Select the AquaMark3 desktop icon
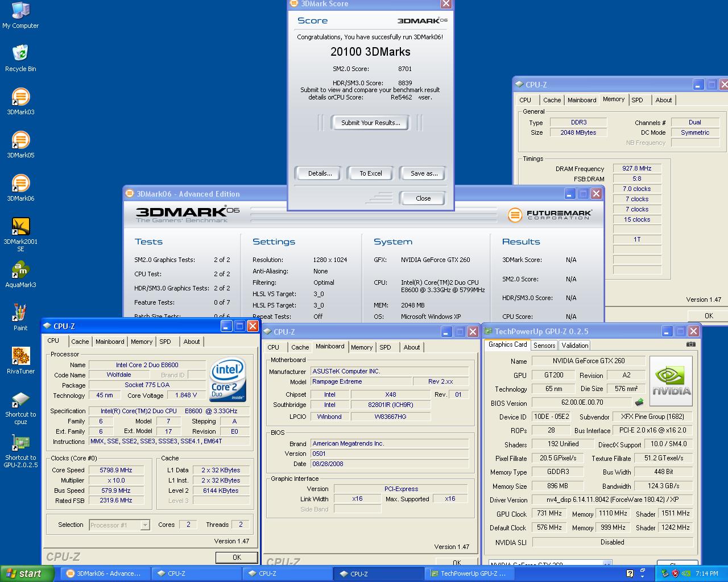Image resolution: width=728 pixels, height=582 pixels. tap(20, 274)
